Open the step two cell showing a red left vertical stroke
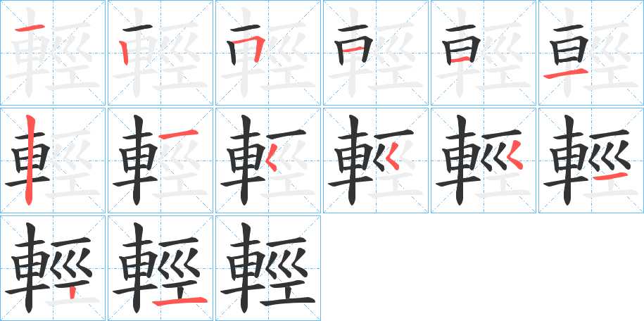The image size is (644, 321). (160, 53)
